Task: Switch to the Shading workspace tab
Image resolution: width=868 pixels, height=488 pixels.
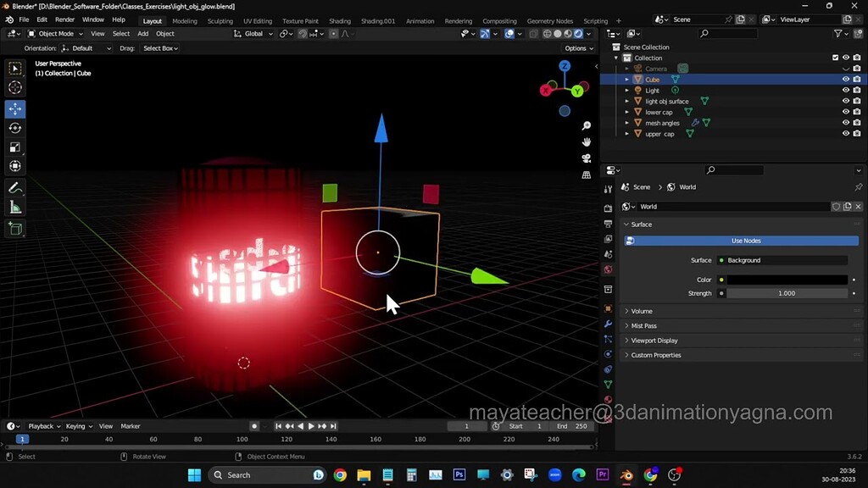Action: pyautogui.click(x=340, y=19)
